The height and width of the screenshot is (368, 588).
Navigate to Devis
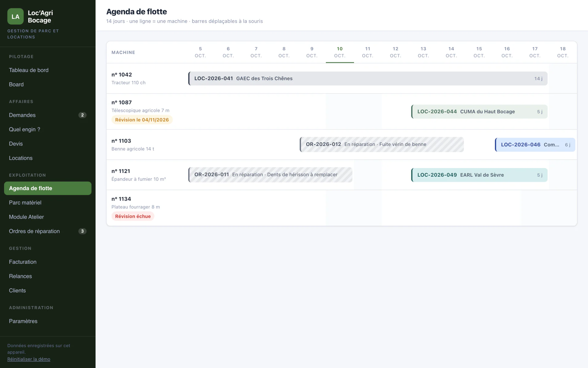tap(48, 144)
